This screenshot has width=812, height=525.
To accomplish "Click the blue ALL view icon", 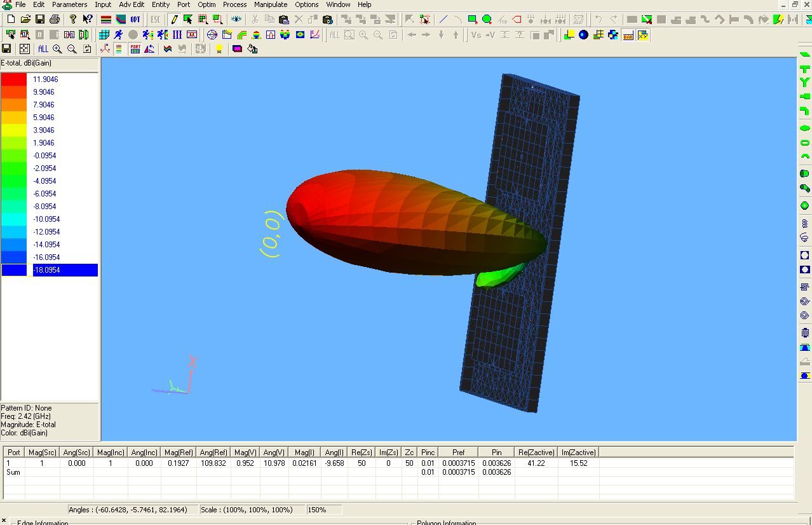I will click(43, 49).
